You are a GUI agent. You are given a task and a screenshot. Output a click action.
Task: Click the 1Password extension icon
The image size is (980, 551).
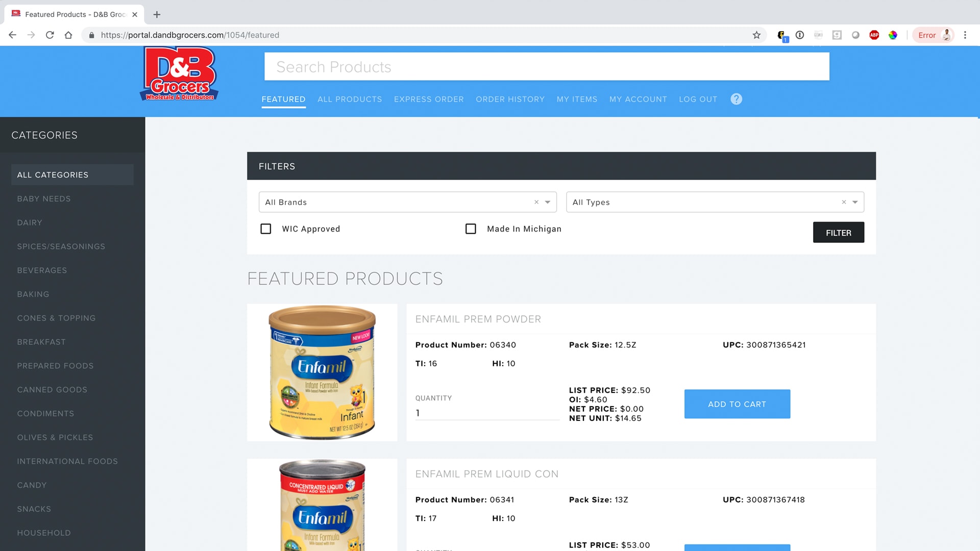800,35
